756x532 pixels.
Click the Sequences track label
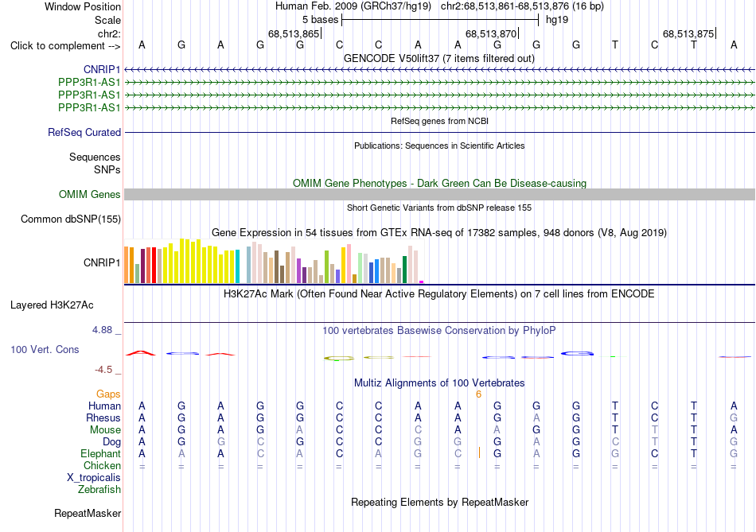pos(95,157)
